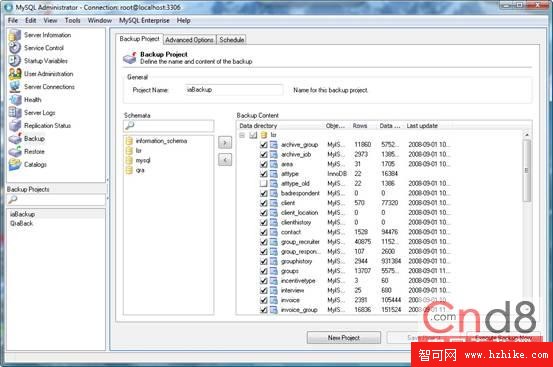The width and height of the screenshot is (553, 367).
Task: Click the table icon for groups
Action: tap(274, 271)
